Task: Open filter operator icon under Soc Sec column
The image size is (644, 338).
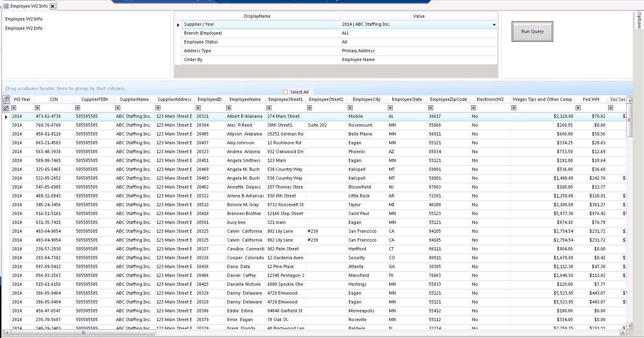Action: [x=611, y=108]
